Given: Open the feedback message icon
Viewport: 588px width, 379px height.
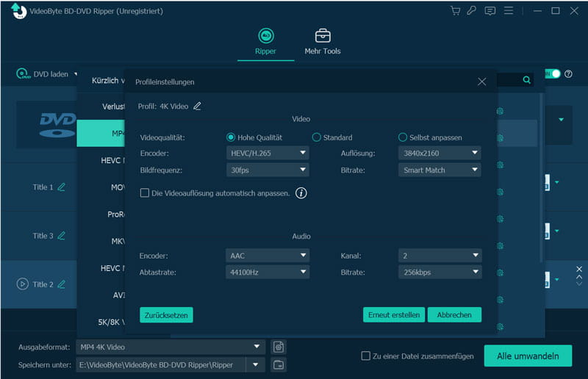Looking at the screenshot, I should click(x=490, y=11).
